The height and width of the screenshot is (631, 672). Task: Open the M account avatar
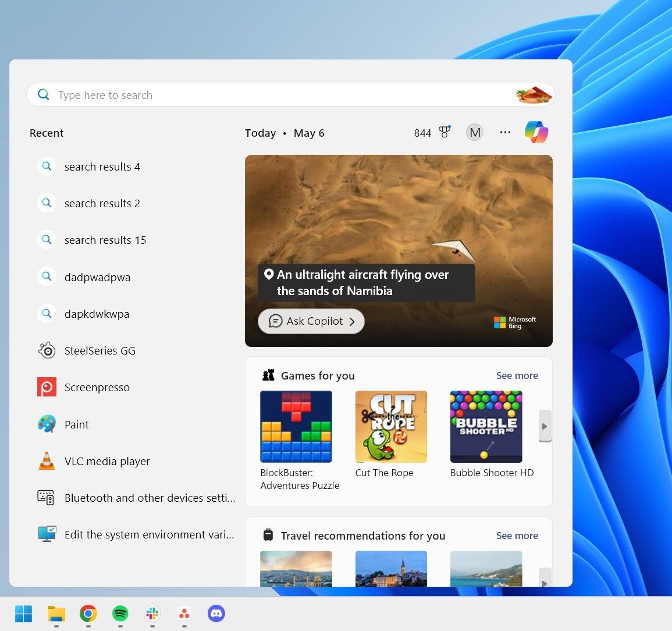click(474, 132)
